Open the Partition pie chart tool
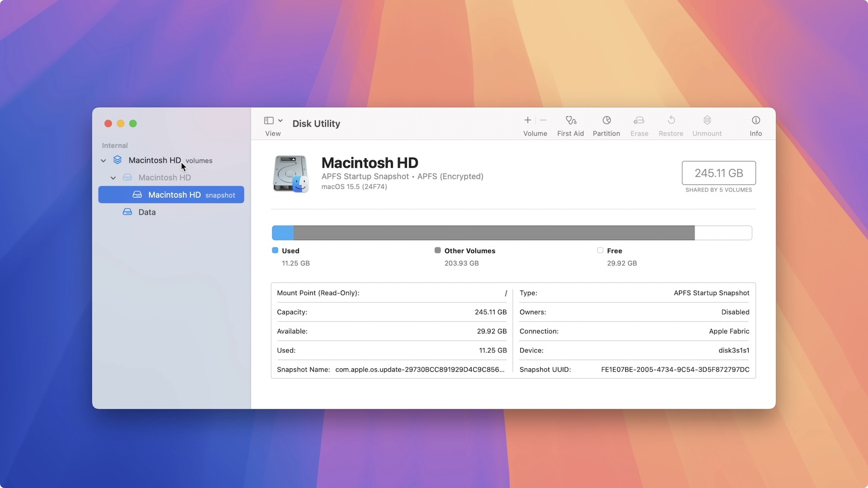The height and width of the screenshot is (488, 868). click(x=606, y=120)
